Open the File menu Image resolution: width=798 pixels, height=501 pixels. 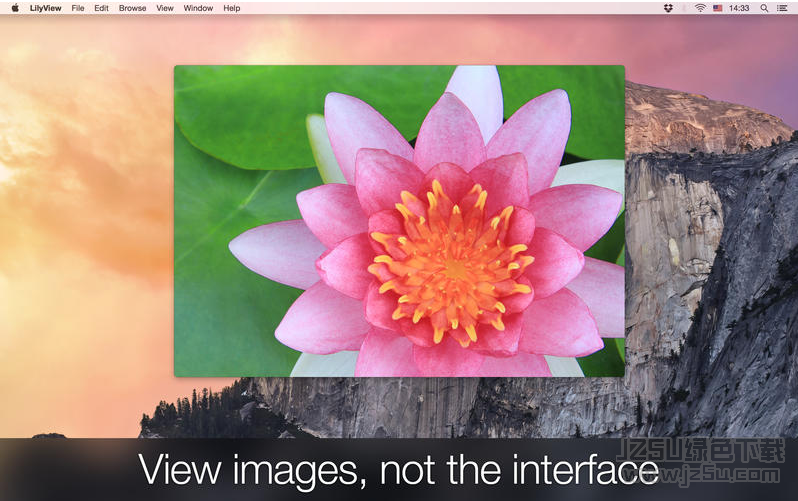78,8
